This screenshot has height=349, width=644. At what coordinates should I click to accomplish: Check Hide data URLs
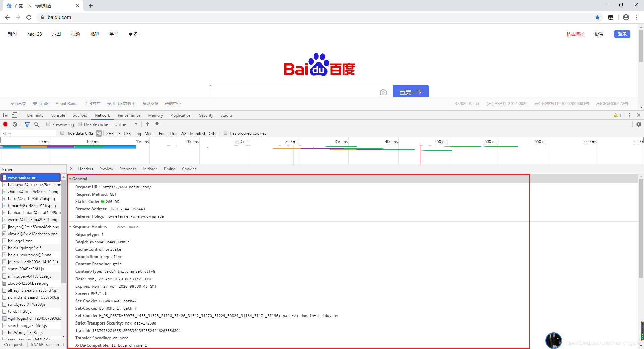click(x=62, y=133)
